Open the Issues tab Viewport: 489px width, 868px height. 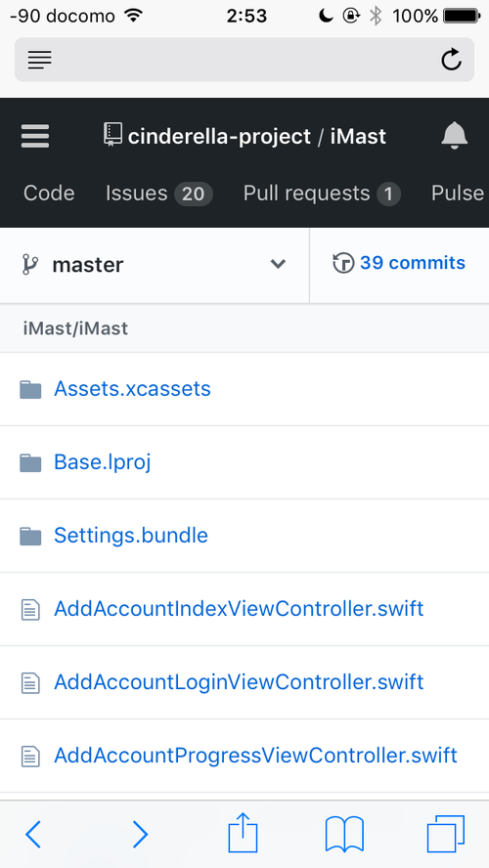point(159,194)
